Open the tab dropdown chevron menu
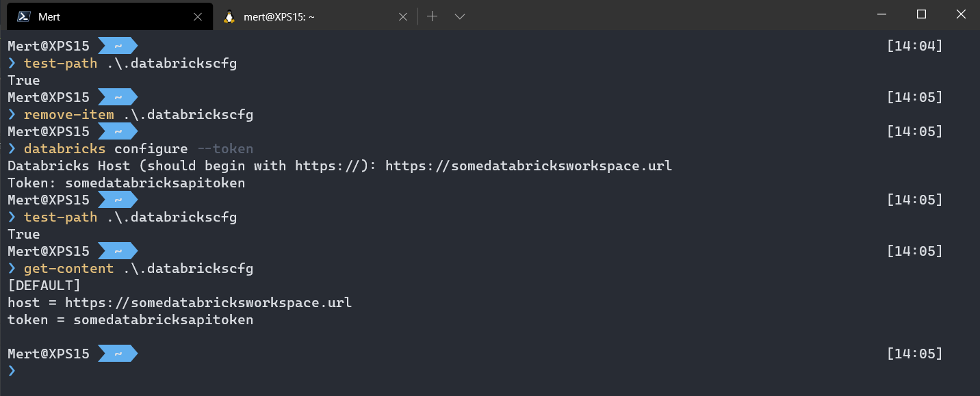 [459, 16]
